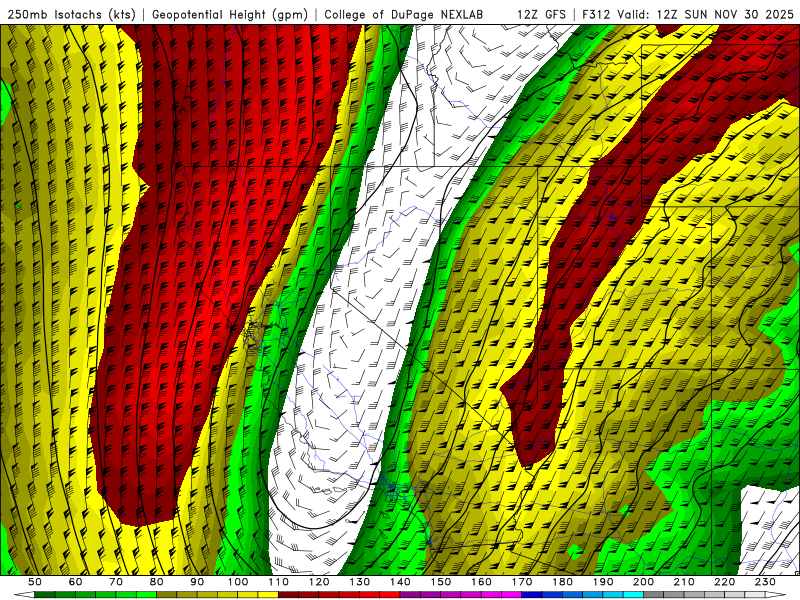Click the 'Valid: 12Z SUN NOV 30 2025' text
800x600 pixels.
(x=706, y=15)
